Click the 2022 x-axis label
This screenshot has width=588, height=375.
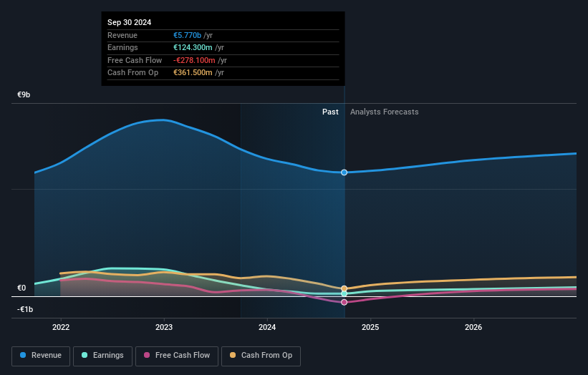click(61, 327)
